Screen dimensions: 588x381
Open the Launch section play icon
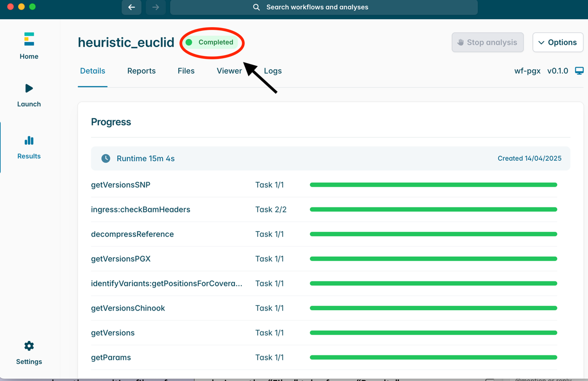coord(29,88)
